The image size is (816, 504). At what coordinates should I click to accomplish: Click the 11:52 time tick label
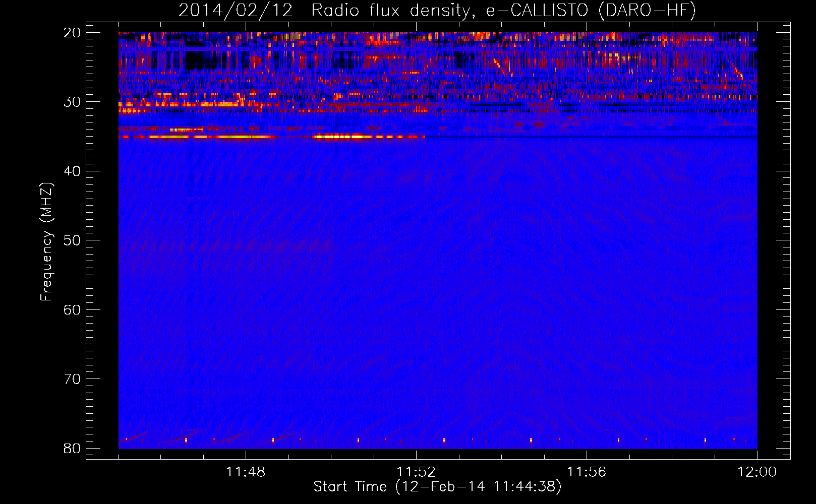click(416, 472)
